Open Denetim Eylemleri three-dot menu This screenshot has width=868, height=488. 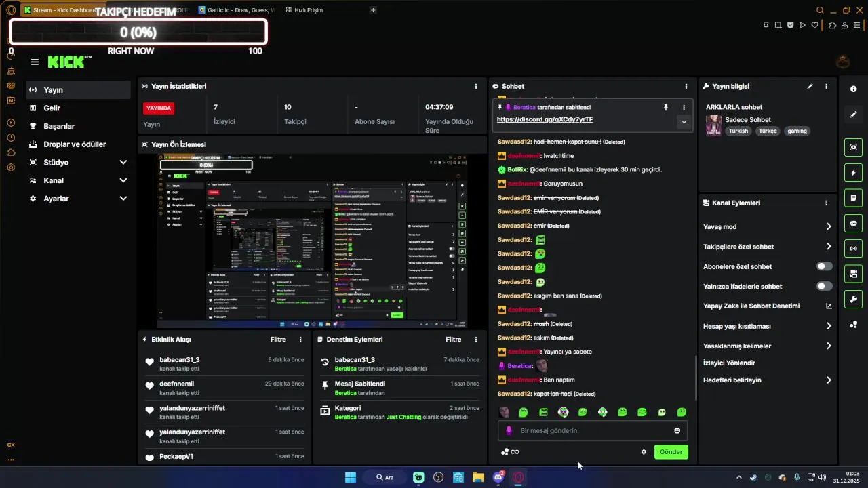[476, 340]
